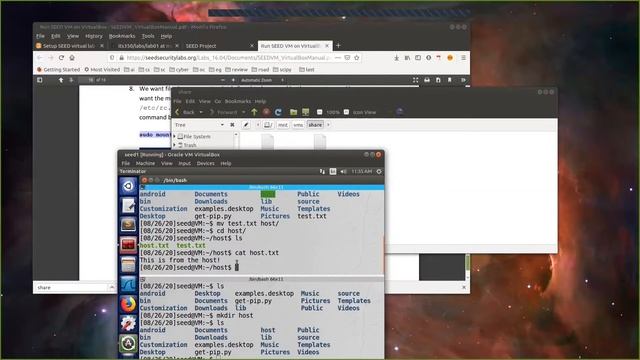Screen dimensions: 640x360
Task: Zoom in the PDF with plus button
Action: pyautogui.click(x=233, y=80)
